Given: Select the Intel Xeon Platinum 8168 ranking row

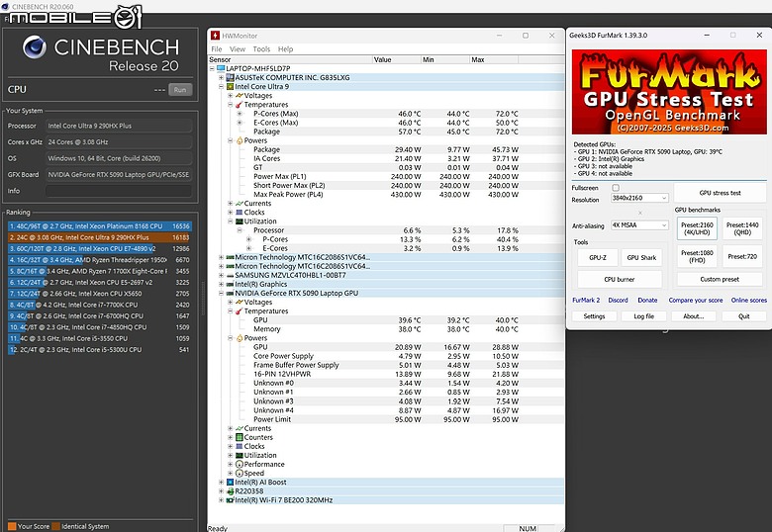Looking at the screenshot, I should pos(99,226).
